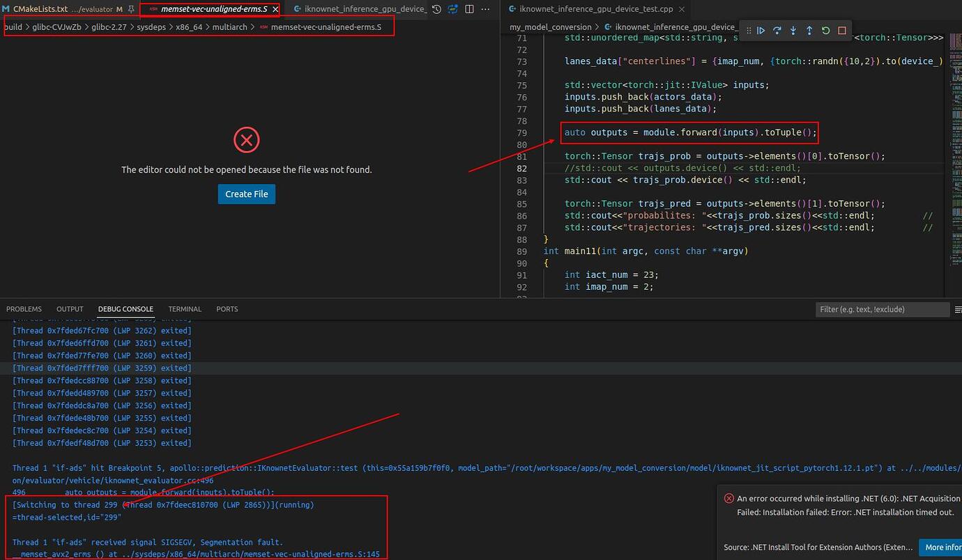Image resolution: width=962 pixels, height=560 pixels.
Task: Click the Continue debug button
Action: pos(761,31)
